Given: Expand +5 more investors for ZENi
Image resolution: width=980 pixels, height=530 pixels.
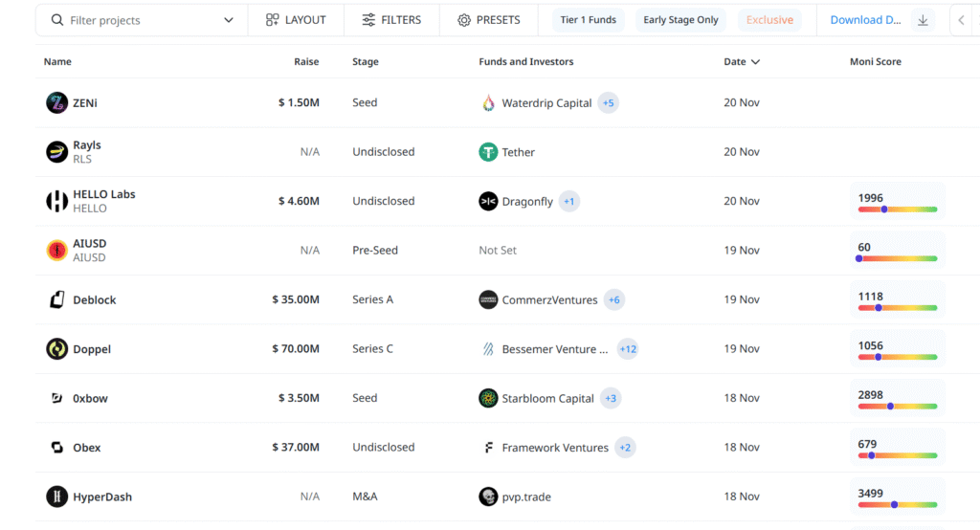Looking at the screenshot, I should coord(608,103).
